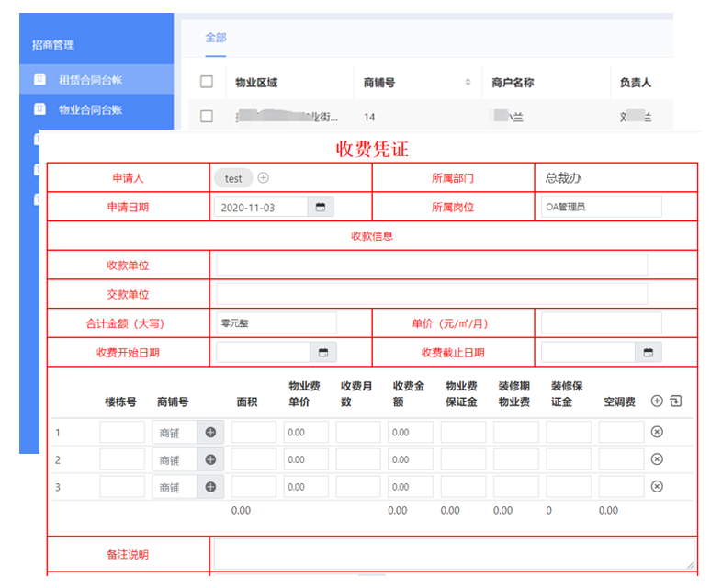
Task: Open calendar for 收费开始日期
Action: click(x=323, y=352)
